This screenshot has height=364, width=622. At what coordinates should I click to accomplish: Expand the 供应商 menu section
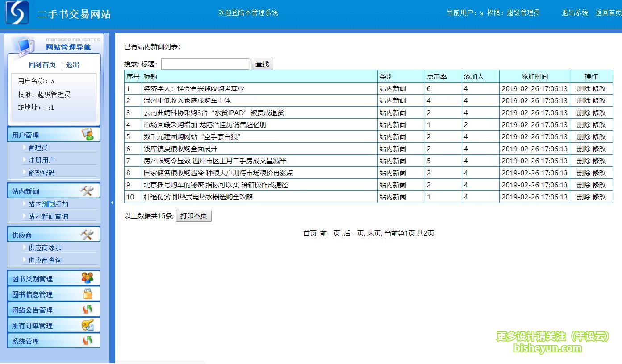[x=54, y=235]
